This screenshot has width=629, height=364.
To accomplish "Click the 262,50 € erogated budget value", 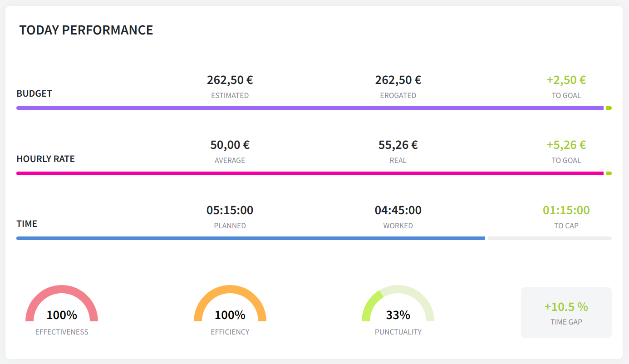I will [x=398, y=80].
